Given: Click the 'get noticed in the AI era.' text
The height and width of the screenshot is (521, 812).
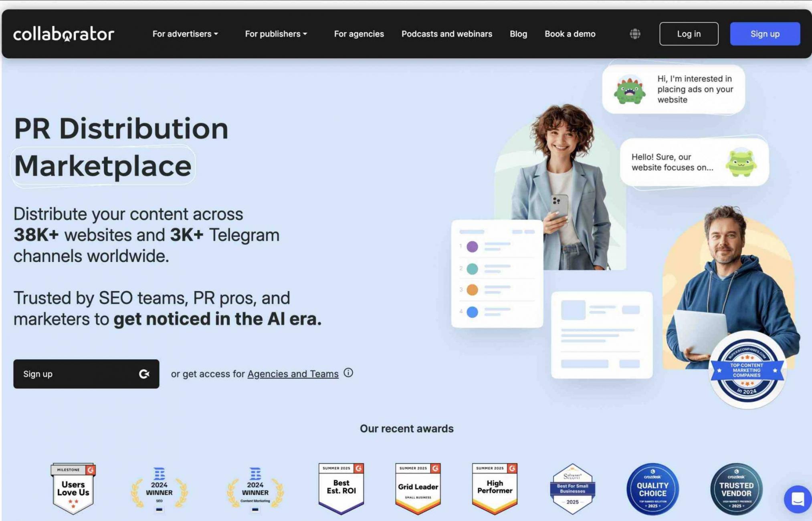Looking at the screenshot, I should point(217,319).
